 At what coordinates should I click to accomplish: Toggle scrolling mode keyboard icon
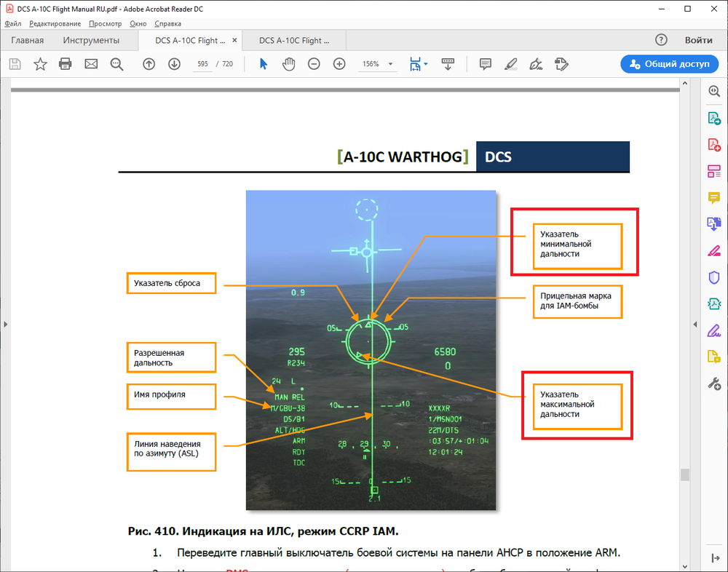coord(448,64)
